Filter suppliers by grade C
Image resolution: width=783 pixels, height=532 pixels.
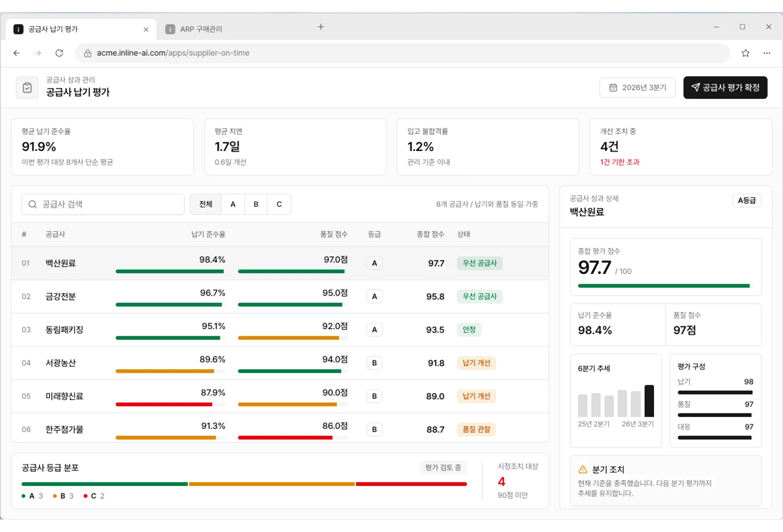click(279, 204)
